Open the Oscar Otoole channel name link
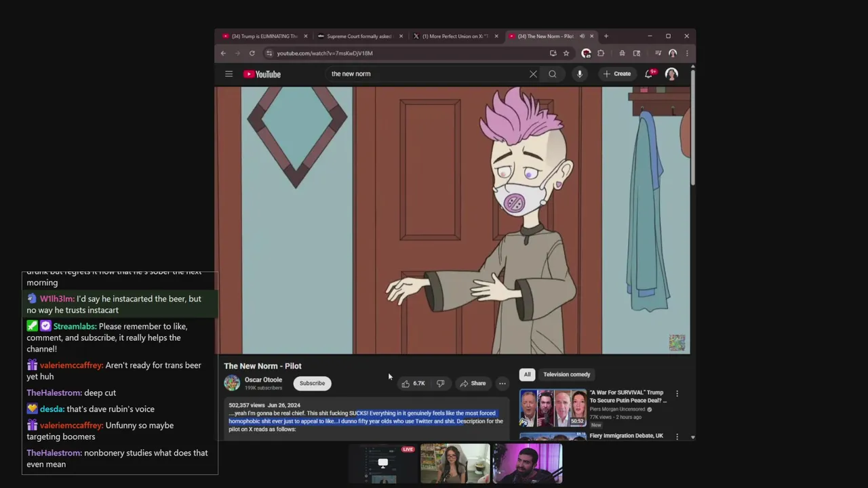 click(263, 380)
